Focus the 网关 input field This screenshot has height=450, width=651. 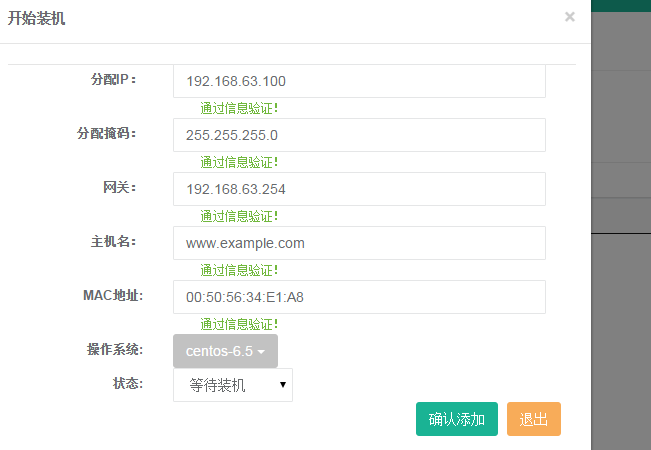(359, 189)
